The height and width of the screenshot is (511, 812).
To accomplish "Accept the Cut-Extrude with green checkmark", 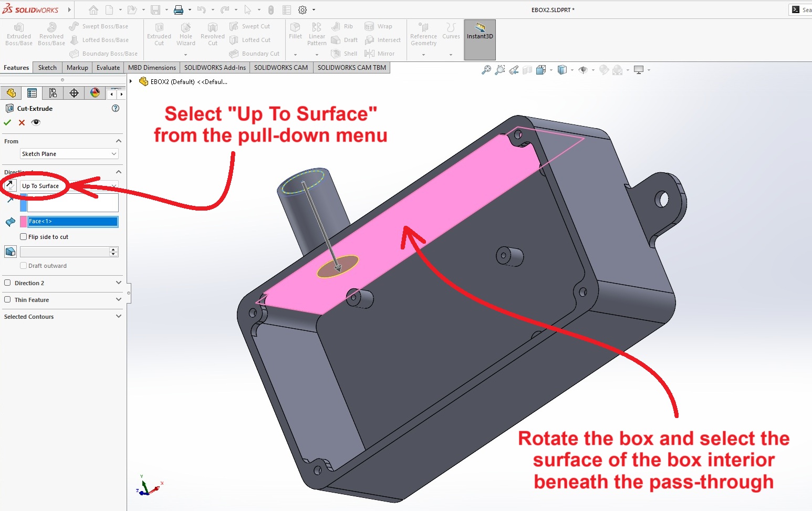I will tap(7, 122).
